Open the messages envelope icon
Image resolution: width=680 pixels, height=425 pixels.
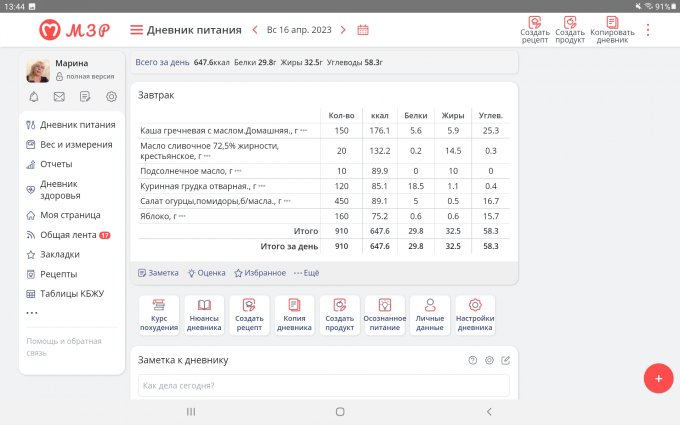(59, 97)
